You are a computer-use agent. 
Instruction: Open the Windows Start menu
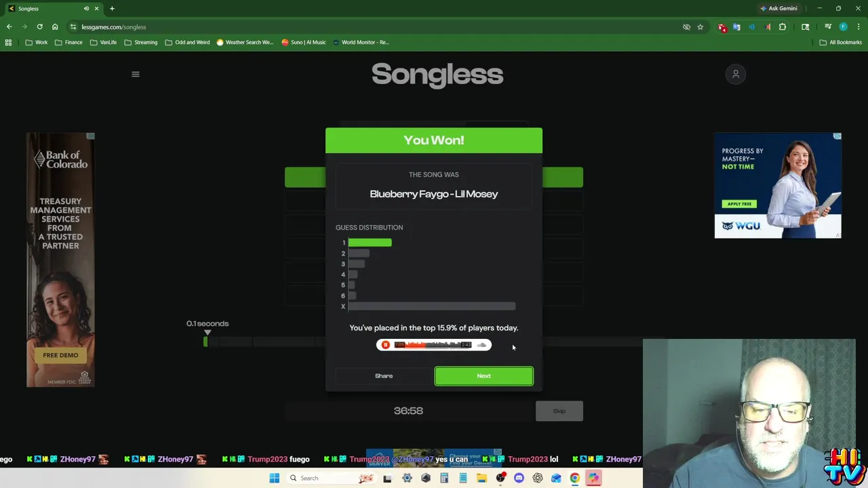[x=274, y=478]
